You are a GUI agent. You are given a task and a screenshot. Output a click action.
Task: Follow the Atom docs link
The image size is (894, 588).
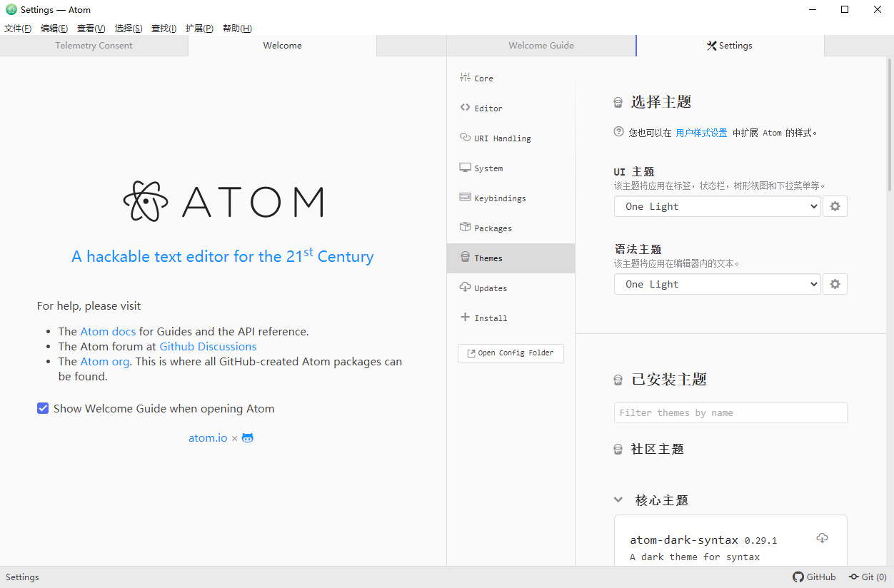click(x=108, y=331)
